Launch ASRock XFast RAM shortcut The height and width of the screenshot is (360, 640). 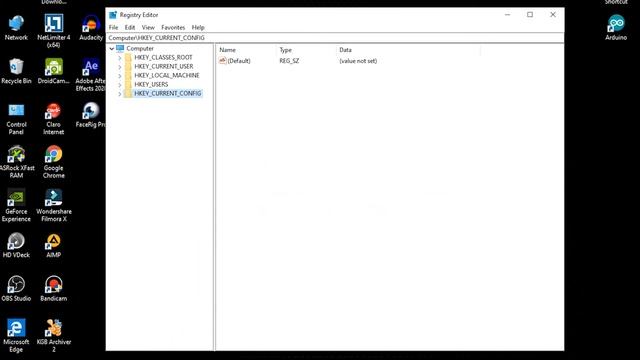16,162
